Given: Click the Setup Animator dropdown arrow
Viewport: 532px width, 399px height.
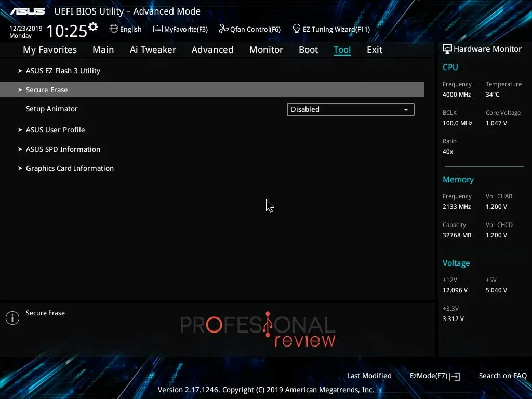Looking at the screenshot, I should 406,110.
